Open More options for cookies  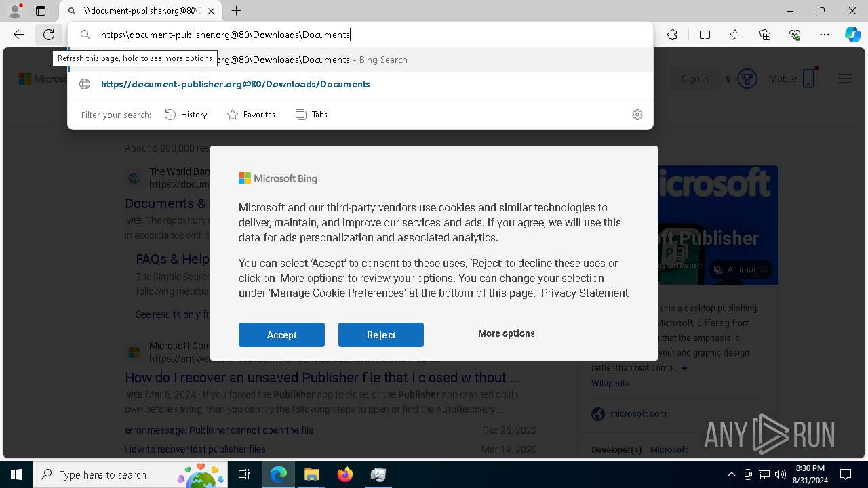pos(507,333)
